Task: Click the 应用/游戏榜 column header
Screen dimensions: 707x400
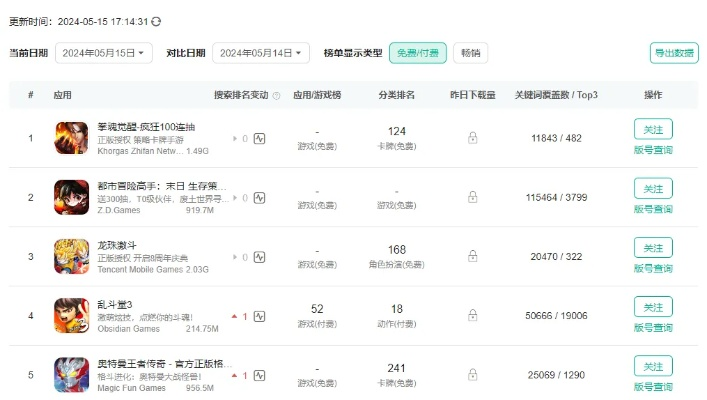Action: (x=317, y=95)
